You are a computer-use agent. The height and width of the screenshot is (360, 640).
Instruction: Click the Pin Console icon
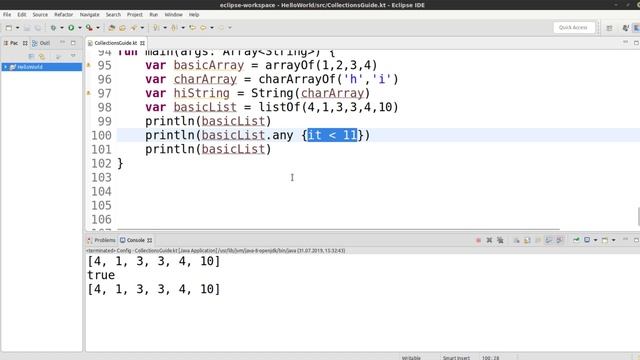[x=576, y=240]
